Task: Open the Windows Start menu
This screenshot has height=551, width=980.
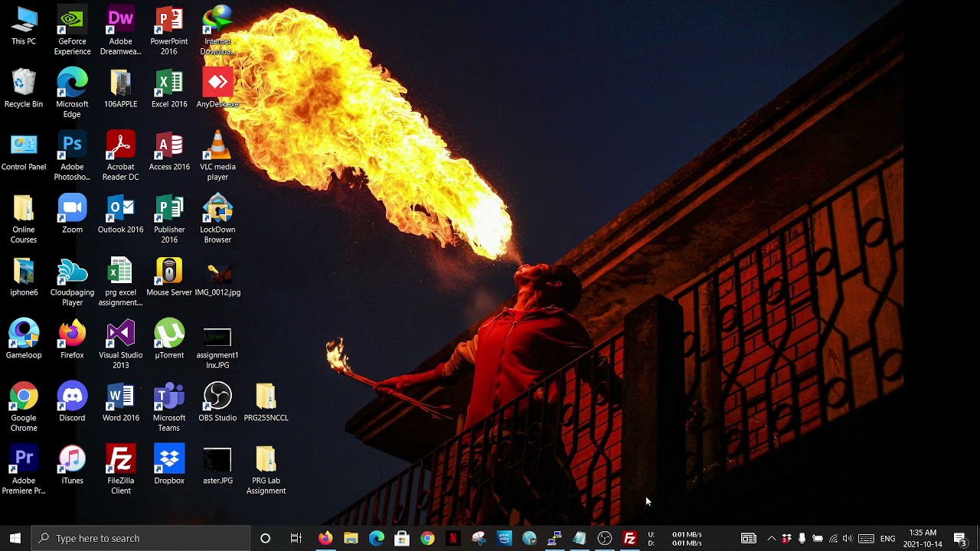Action: point(15,538)
